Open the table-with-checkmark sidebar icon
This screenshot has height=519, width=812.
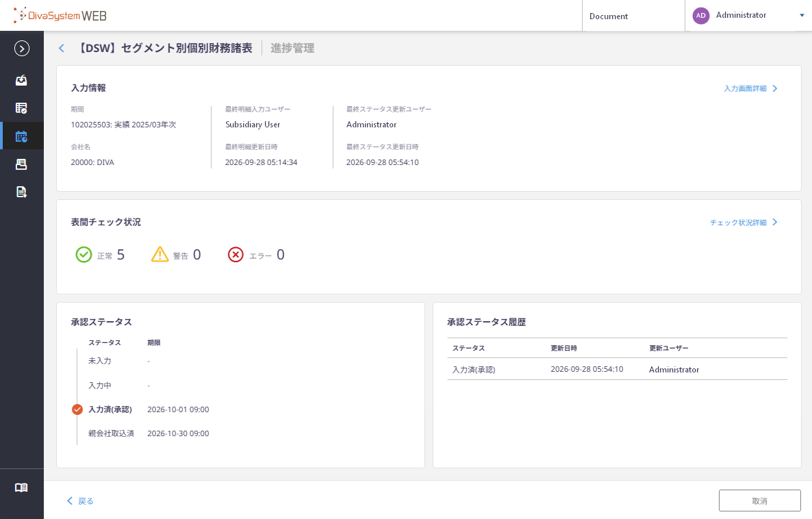click(x=21, y=107)
